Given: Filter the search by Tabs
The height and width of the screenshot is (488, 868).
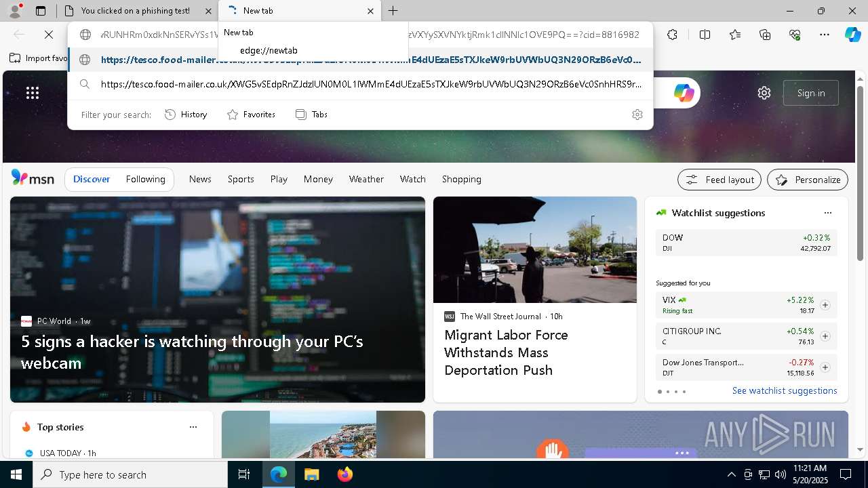Looking at the screenshot, I should point(311,115).
